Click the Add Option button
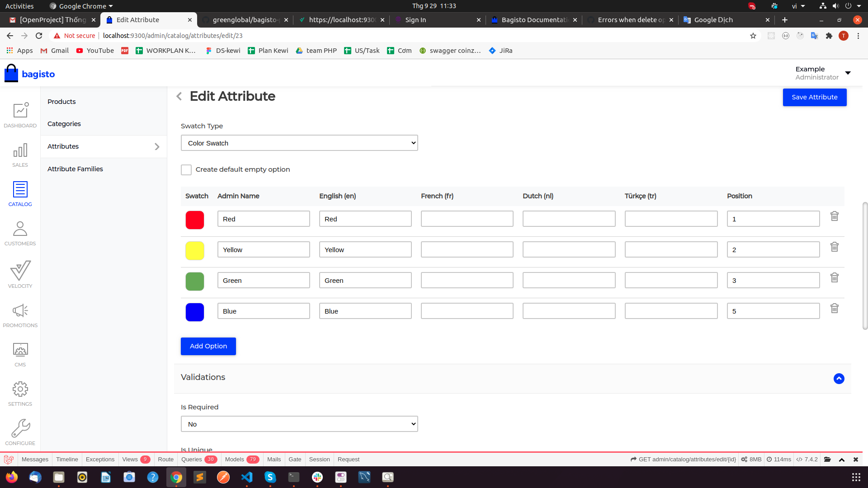 tap(208, 347)
